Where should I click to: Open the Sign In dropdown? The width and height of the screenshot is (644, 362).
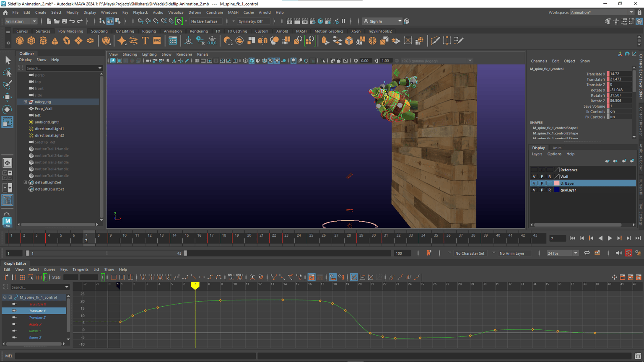[382, 21]
